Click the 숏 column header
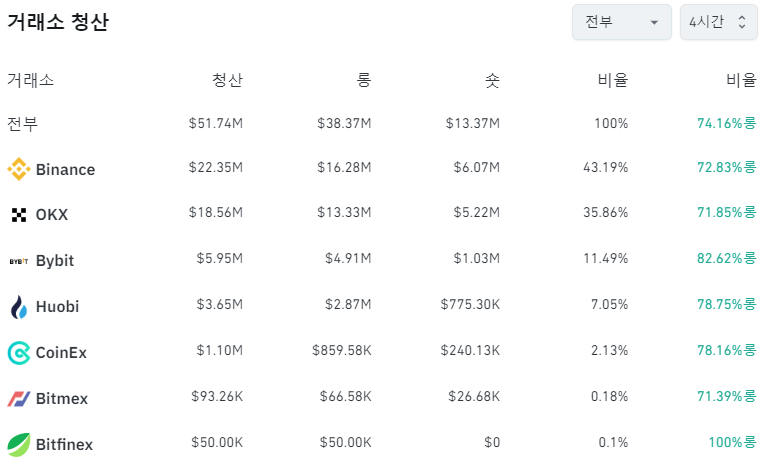This screenshot has height=469, width=766. (x=492, y=80)
